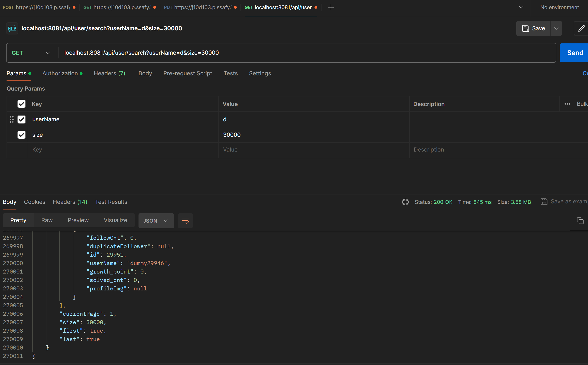
Task: Click the HTTP request type icon
Action: pyautogui.click(x=12, y=28)
